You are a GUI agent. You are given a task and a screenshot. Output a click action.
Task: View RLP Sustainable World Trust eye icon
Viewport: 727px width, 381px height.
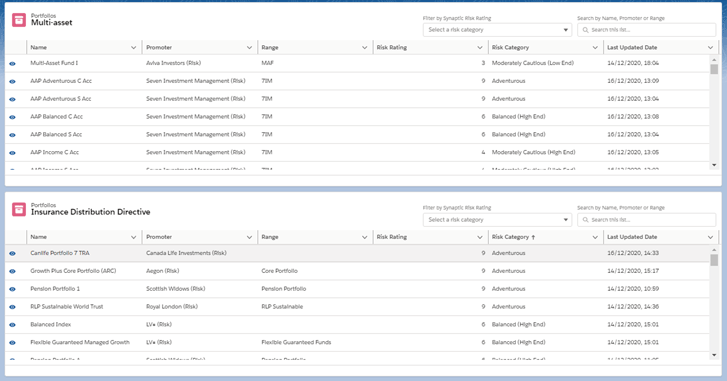13,307
